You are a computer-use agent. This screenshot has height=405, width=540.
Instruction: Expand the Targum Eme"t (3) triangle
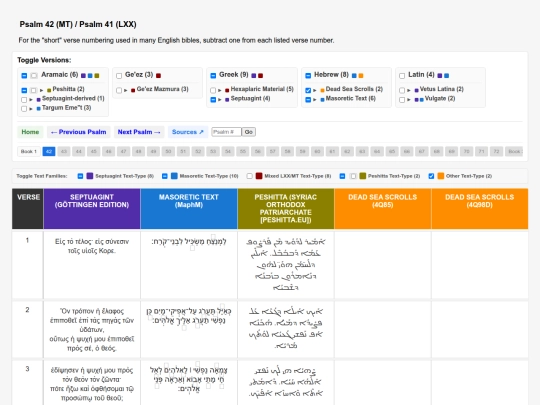pyautogui.click(x=31, y=108)
